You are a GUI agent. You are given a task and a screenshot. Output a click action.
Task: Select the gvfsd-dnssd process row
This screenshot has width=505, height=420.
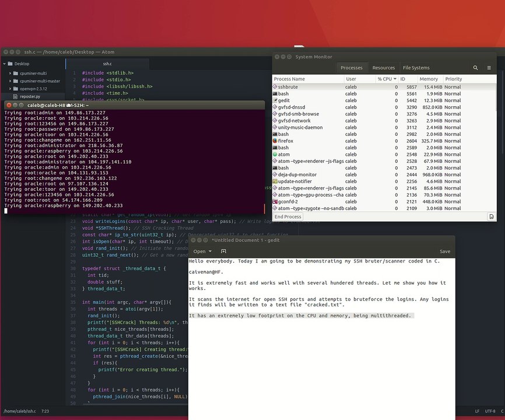(384, 107)
